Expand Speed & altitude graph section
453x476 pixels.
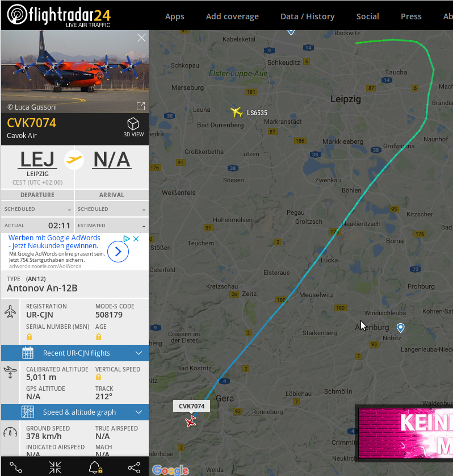[75, 412]
